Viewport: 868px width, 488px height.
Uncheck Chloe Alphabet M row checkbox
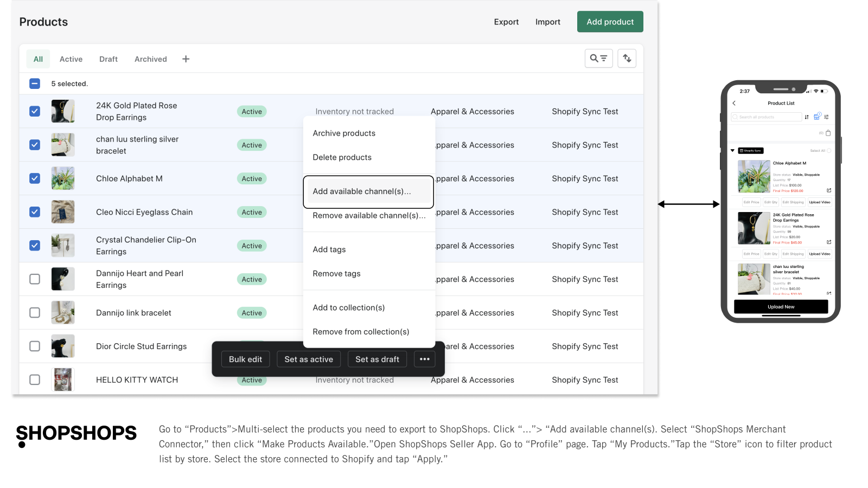coord(35,178)
